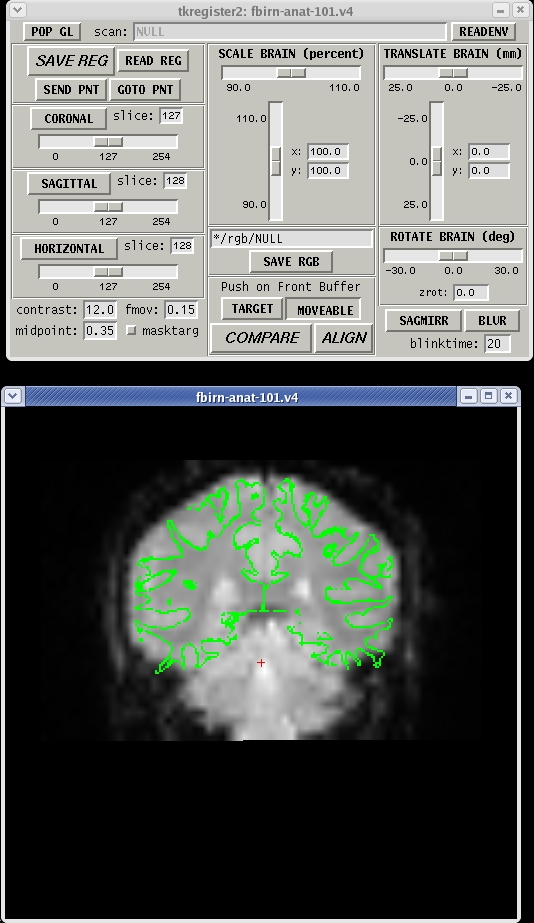The width and height of the screenshot is (534, 923).
Task: Click READ REG button
Action: coord(154,61)
